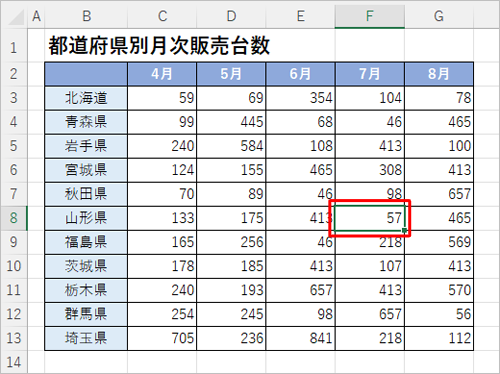Select the 宮城県 row label cell

click(x=86, y=170)
